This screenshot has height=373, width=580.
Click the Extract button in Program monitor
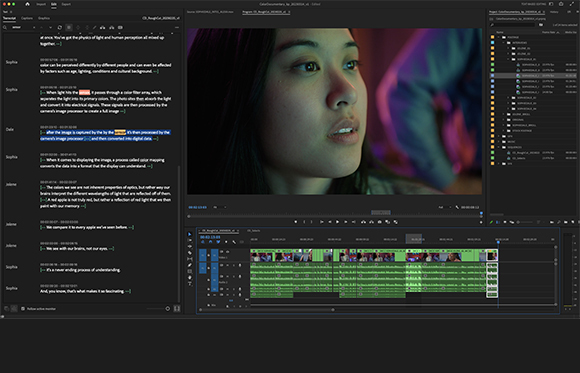pyautogui.click(x=371, y=222)
